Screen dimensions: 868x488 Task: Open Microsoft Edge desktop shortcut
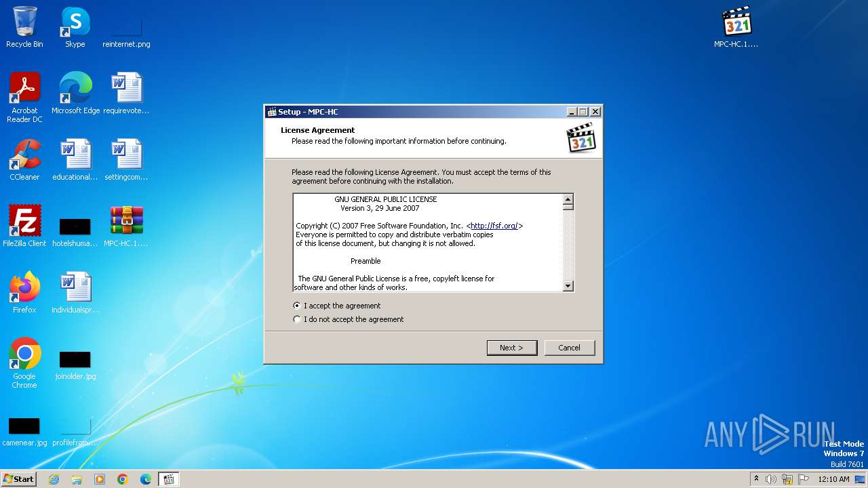[75, 94]
